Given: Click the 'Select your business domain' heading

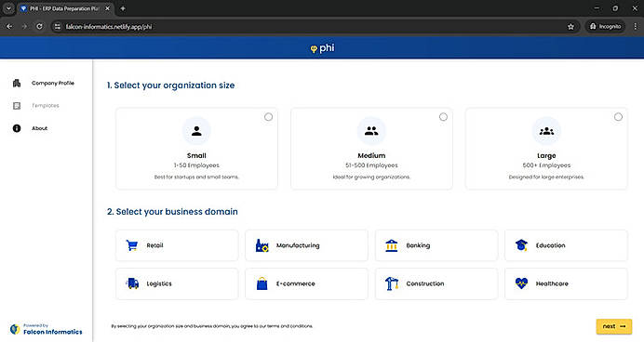Looking at the screenshot, I should point(172,212).
